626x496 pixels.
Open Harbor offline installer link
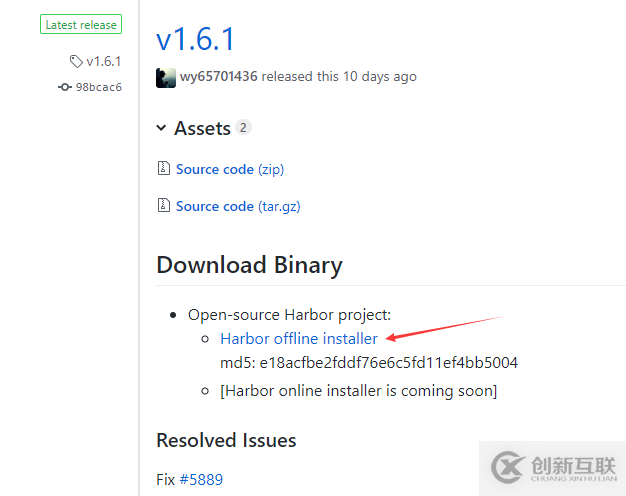tap(299, 339)
